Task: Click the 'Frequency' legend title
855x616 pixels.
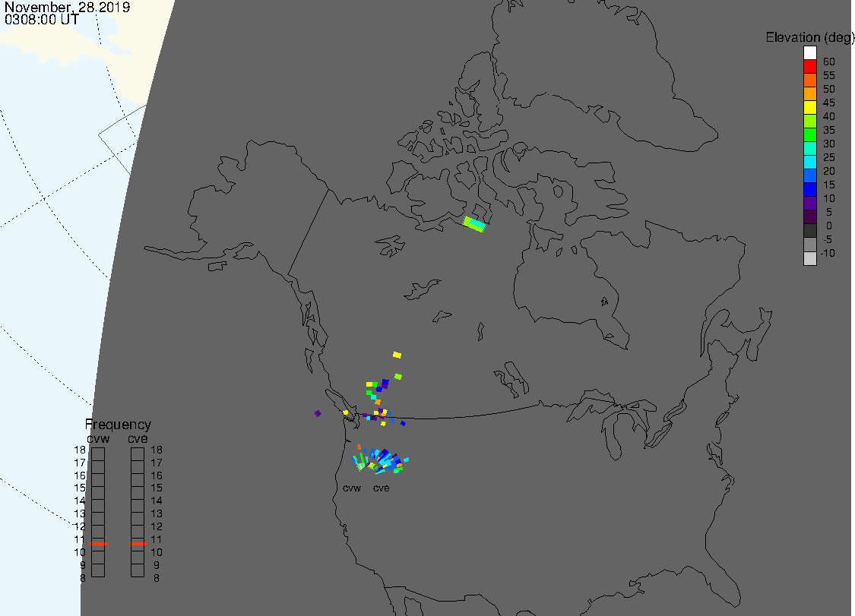Action: tap(118, 424)
